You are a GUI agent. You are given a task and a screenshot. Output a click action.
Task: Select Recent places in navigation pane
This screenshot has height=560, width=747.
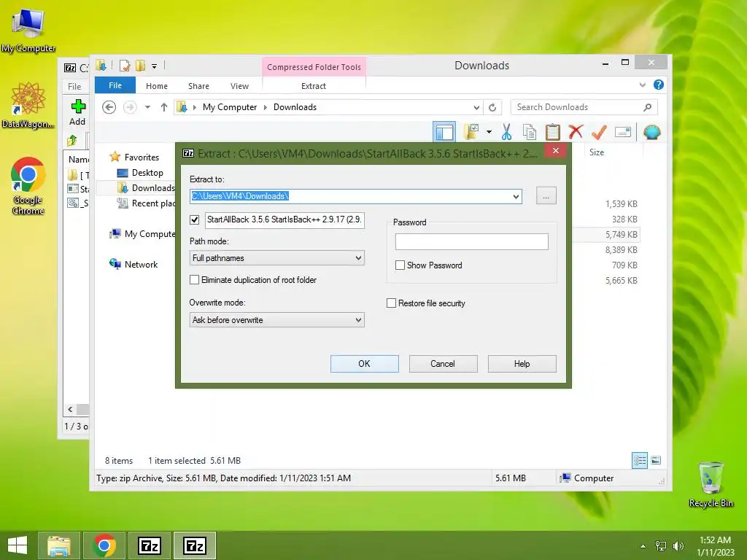pyautogui.click(x=146, y=203)
